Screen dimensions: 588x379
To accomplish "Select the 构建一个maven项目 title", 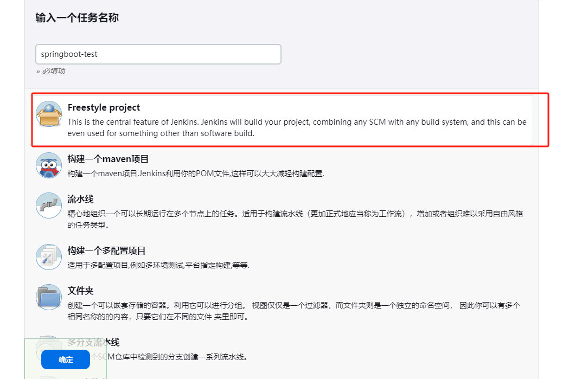I will pyautogui.click(x=108, y=159).
